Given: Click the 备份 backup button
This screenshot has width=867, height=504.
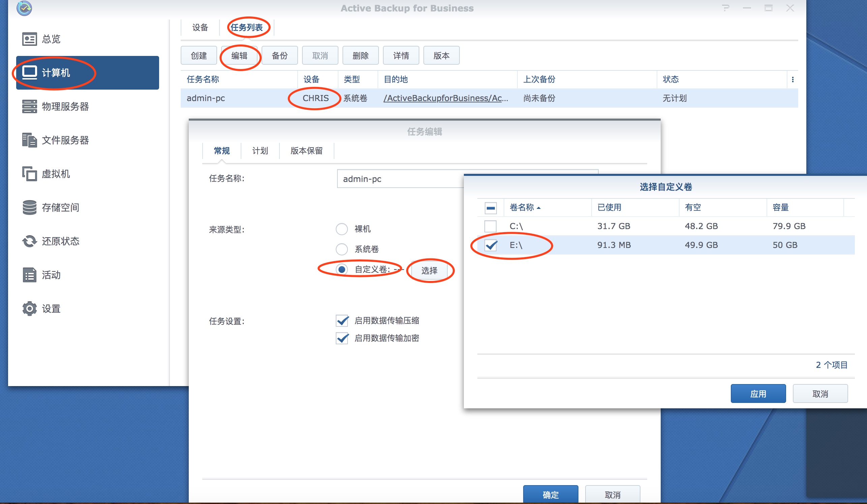Looking at the screenshot, I should (280, 55).
